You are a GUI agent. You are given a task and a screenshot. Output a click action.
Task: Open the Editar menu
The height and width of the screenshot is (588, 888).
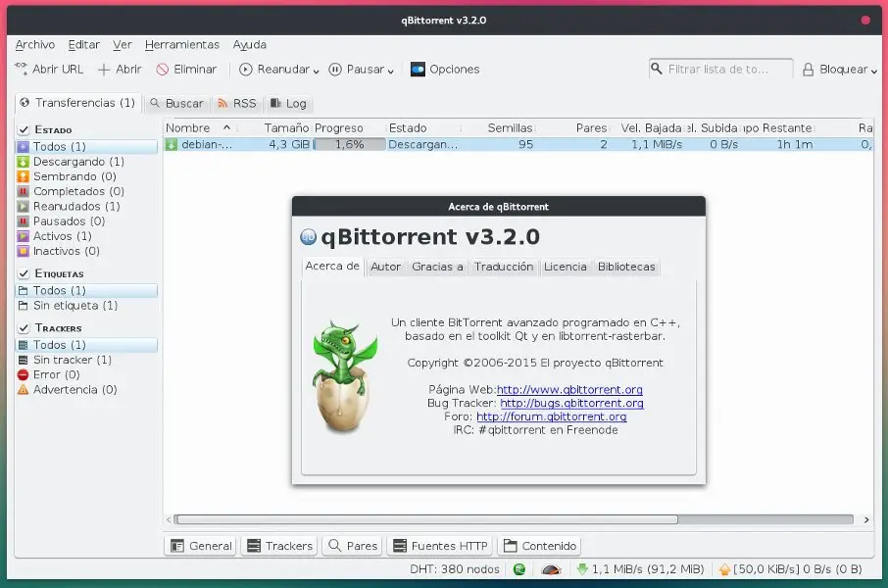click(84, 45)
